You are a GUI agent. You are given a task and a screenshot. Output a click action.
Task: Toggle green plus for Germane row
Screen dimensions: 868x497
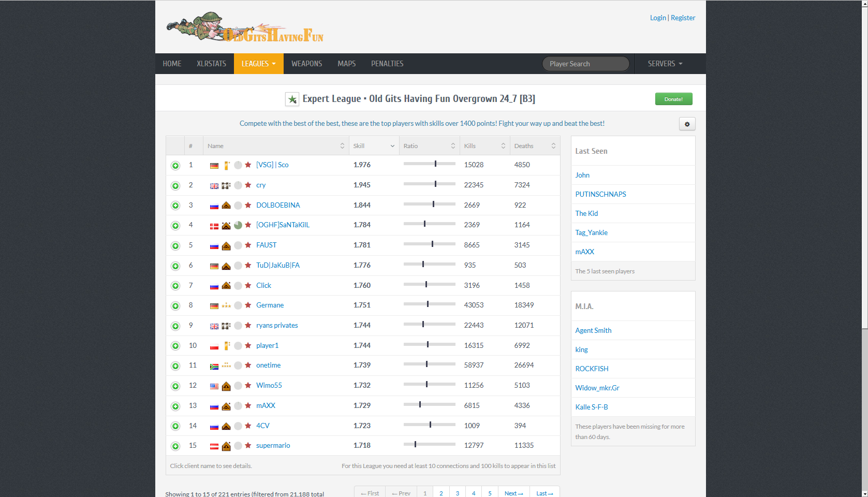175,306
